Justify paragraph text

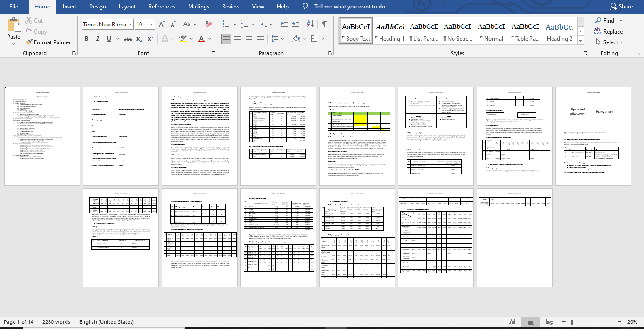[260, 39]
